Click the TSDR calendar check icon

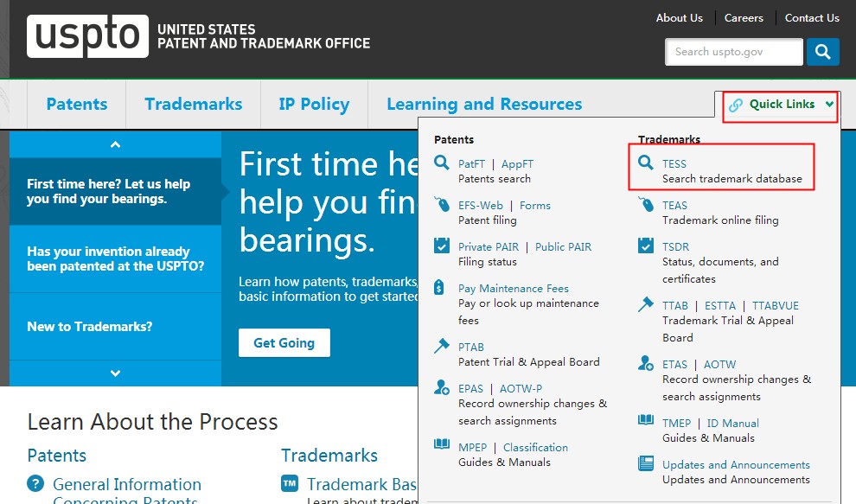click(x=646, y=246)
